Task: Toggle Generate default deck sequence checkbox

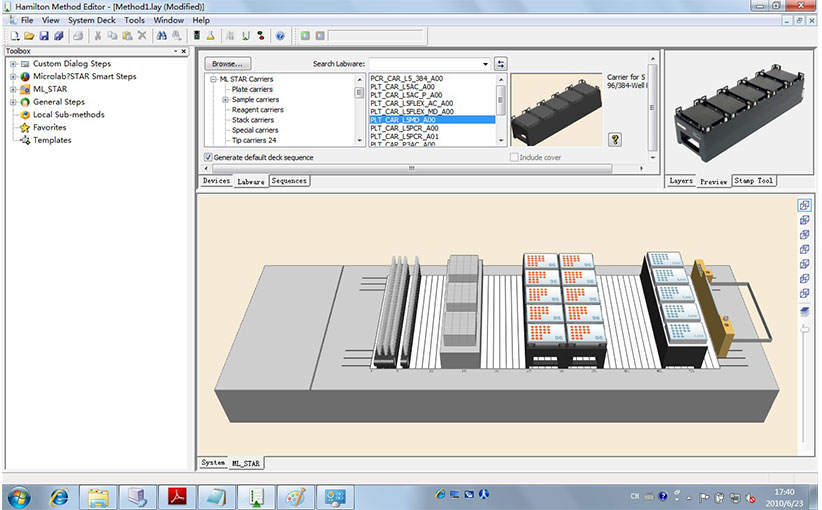Action: click(208, 157)
